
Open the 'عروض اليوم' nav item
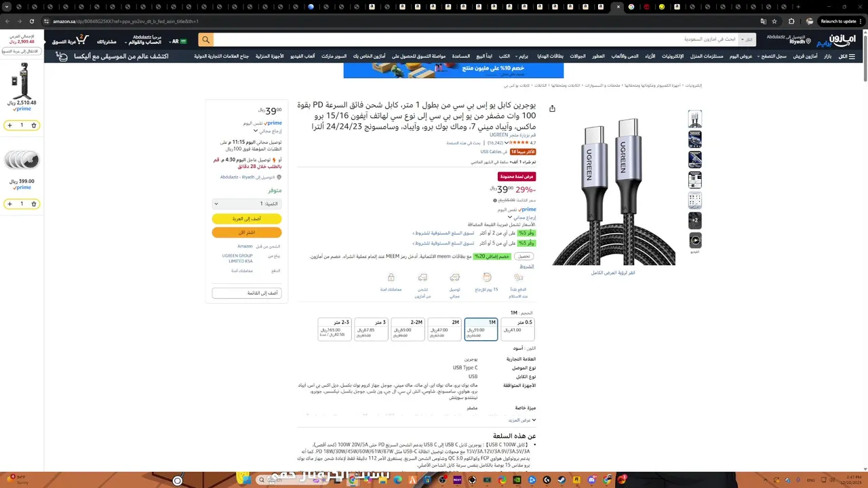coord(741,56)
